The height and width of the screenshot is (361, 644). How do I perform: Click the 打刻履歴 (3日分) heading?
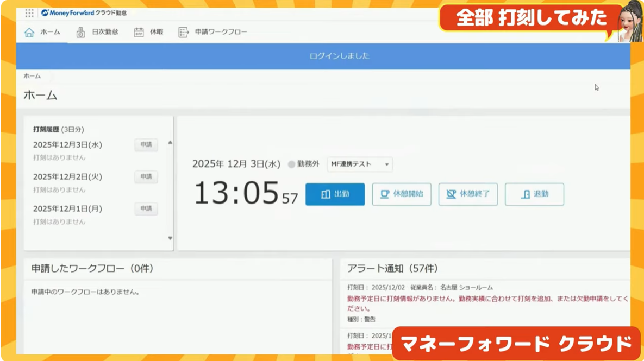[59, 130]
